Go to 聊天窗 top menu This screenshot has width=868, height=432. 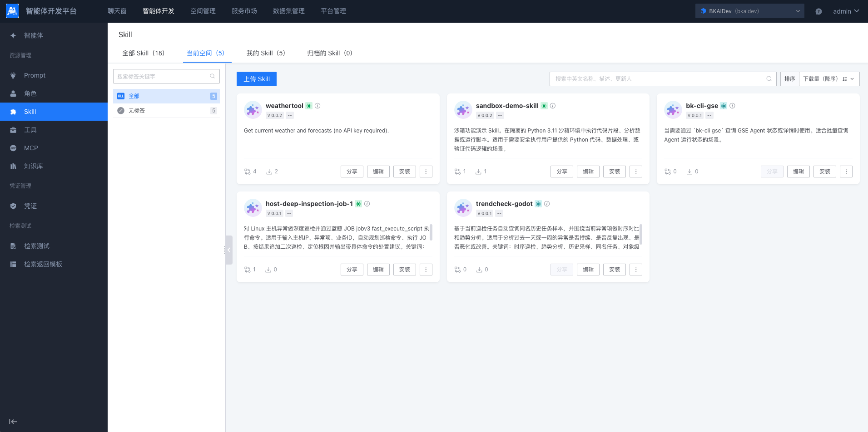click(117, 11)
